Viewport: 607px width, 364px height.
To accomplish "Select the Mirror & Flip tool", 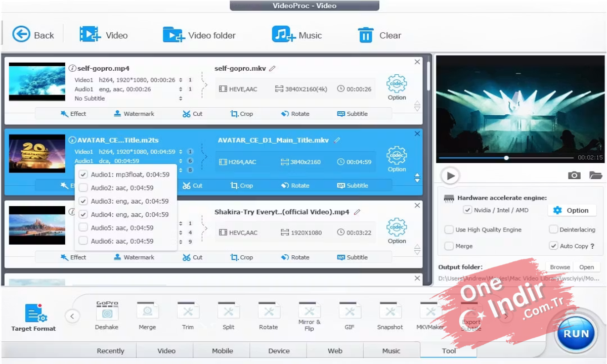I will tap(309, 316).
